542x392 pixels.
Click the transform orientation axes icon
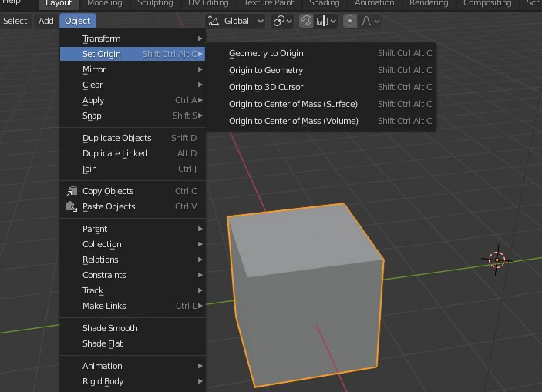pyautogui.click(x=214, y=21)
